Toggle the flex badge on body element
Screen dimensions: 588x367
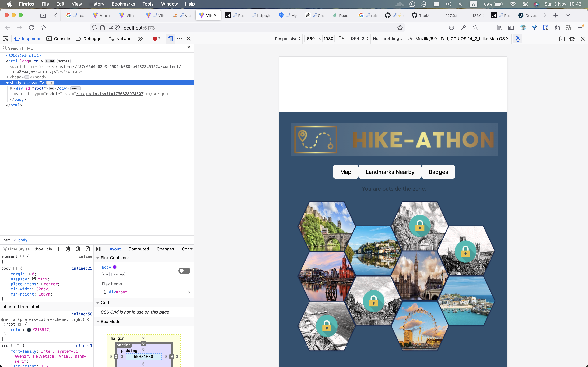click(50, 83)
